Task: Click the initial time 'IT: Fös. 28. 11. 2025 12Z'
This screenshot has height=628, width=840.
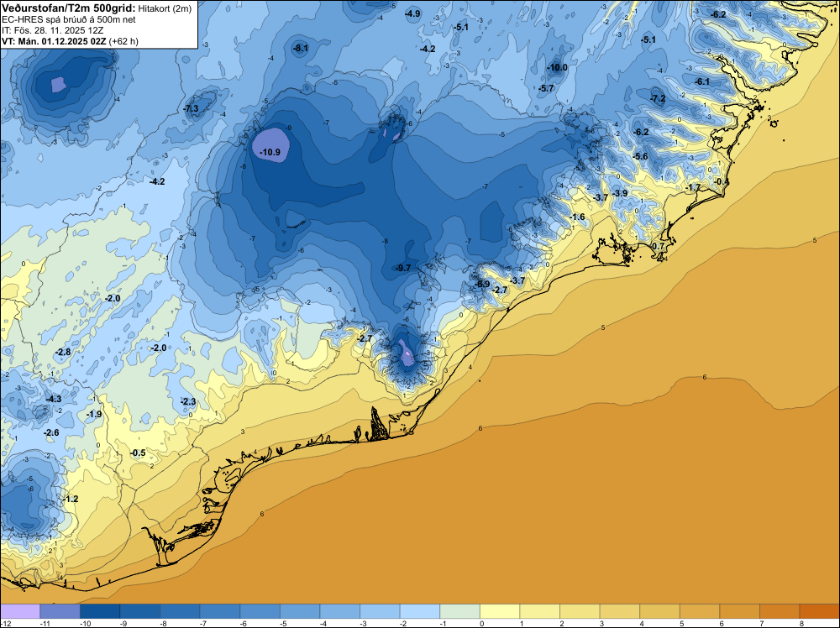Action: [52, 30]
